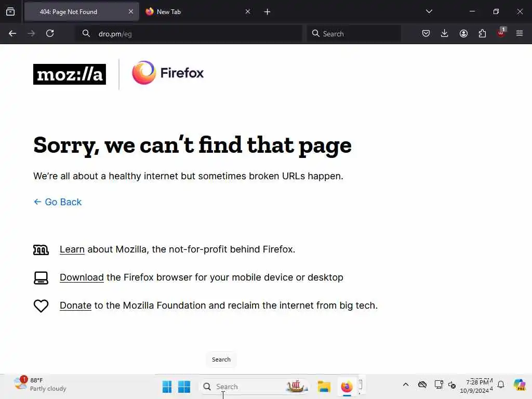Show hidden system tray icons

click(405, 385)
